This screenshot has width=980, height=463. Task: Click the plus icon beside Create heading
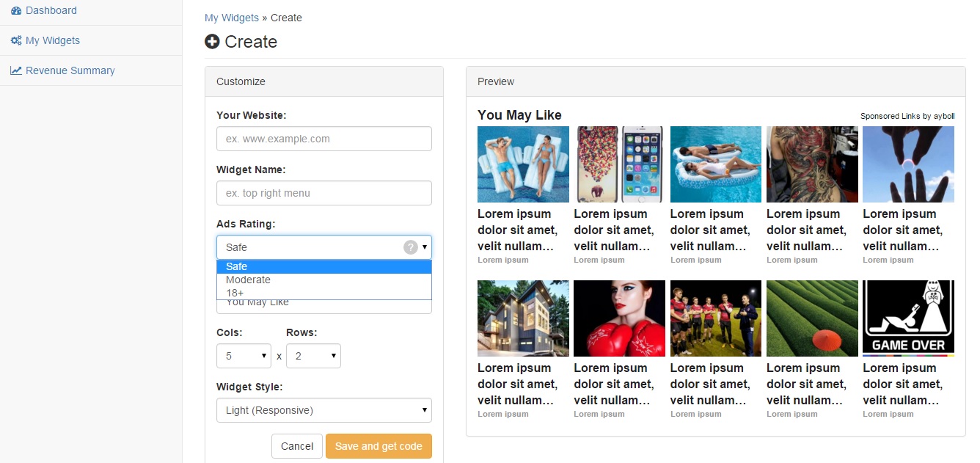212,42
